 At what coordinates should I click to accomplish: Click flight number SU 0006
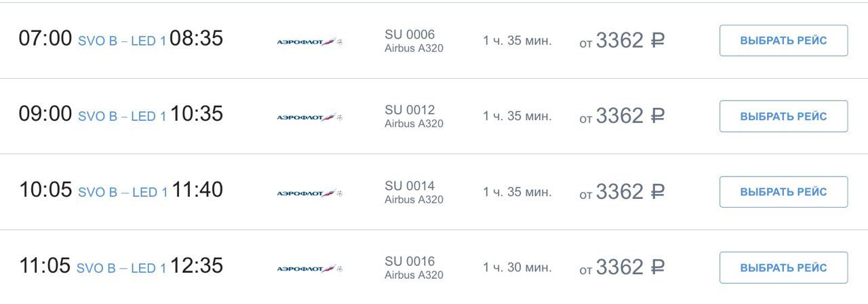pyautogui.click(x=410, y=35)
